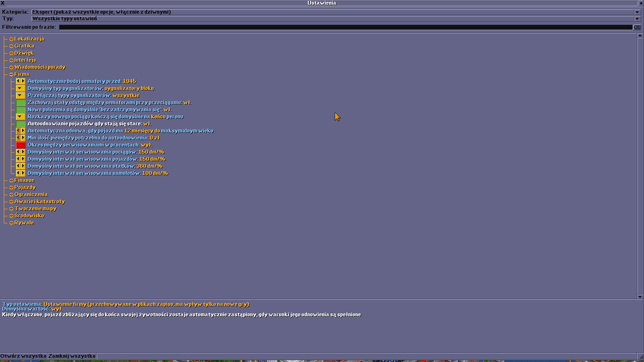644x362 pixels.
Task: Expand the Pojazdy settings section
Action: click(x=11, y=188)
